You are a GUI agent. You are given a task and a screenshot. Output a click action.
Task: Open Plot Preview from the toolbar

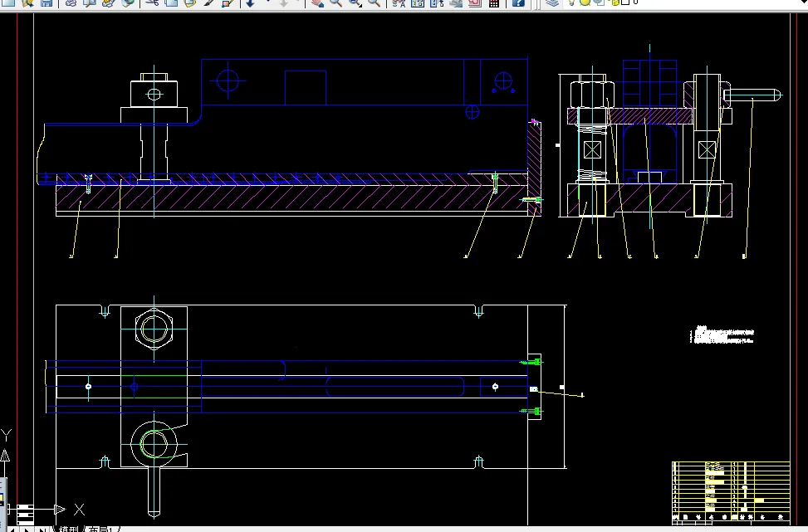click(x=90, y=2)
